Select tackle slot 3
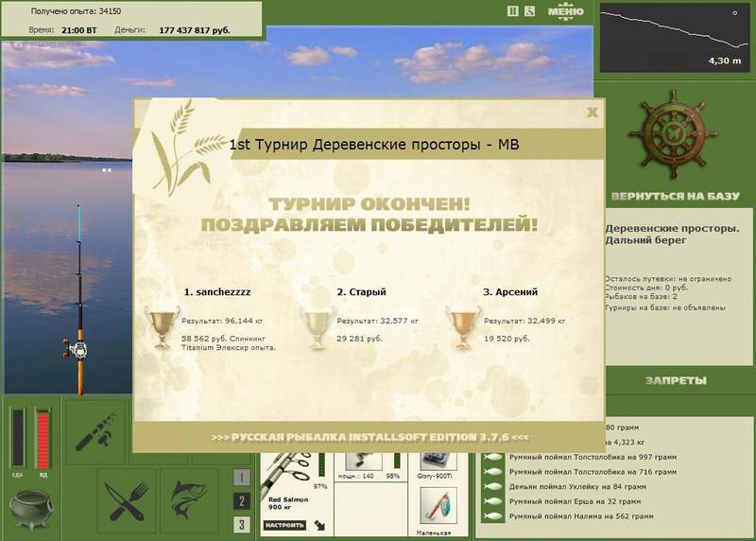Image resolution: width=756 pixels, height=541 pixels. [242, 524]
